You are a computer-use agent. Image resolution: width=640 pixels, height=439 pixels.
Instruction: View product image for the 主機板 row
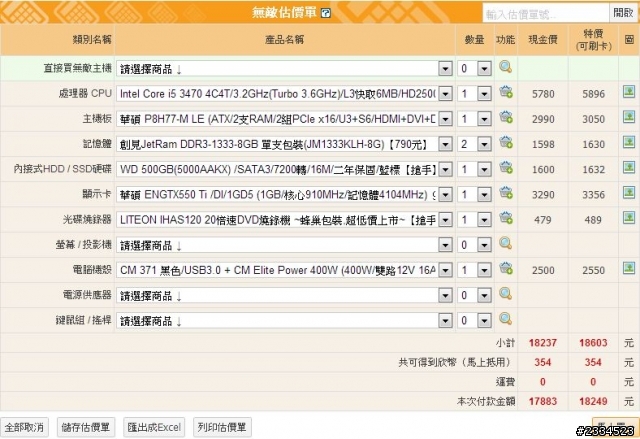[x=629, y=117]
